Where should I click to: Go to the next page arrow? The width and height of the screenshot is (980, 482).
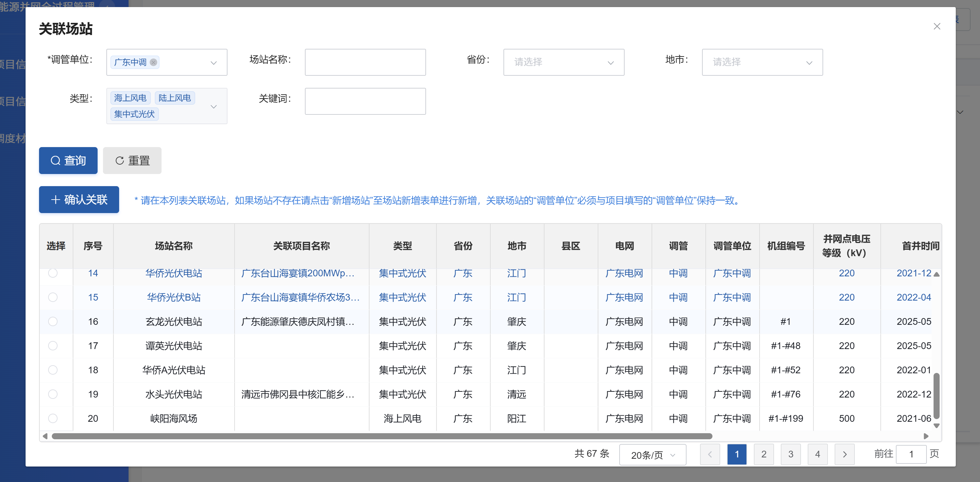point(845,454)
